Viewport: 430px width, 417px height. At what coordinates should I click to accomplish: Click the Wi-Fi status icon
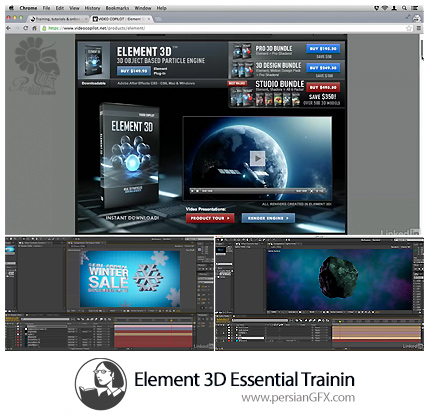pos(385,8)
